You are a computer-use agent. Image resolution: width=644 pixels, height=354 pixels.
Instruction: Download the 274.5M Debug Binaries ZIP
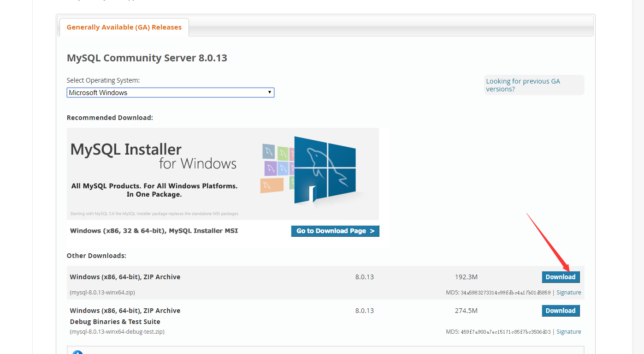[x=561, y=311]
